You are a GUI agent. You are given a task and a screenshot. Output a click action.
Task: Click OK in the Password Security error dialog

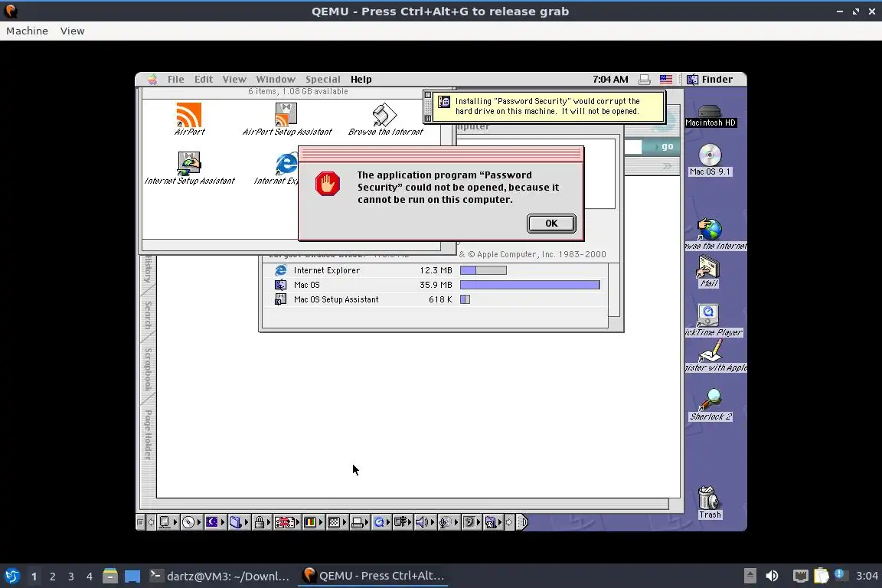click(551, 224)
